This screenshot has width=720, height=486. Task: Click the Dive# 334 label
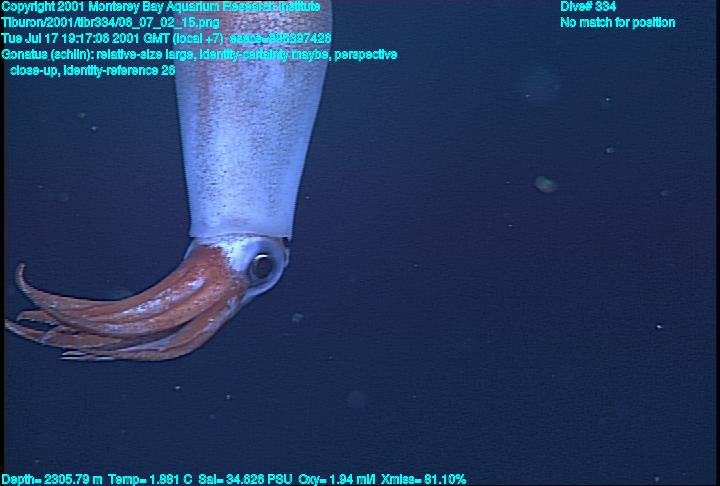point(588,7)
